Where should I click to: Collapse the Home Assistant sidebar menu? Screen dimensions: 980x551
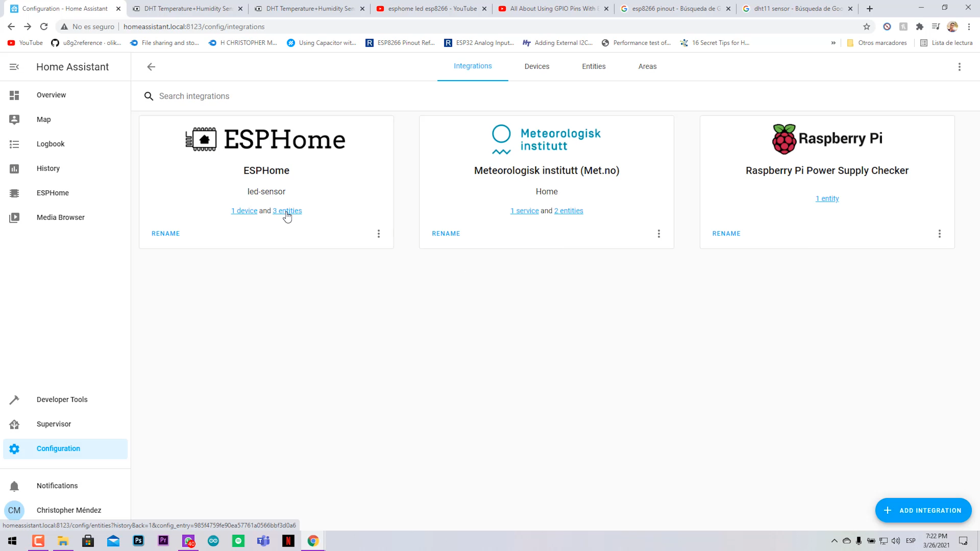click(x=14, y=67)
